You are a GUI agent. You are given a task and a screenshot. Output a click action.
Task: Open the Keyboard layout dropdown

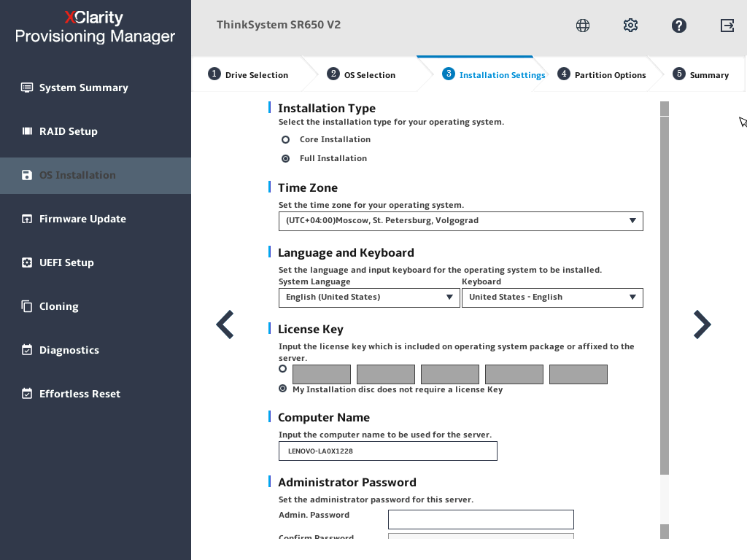tap(553, 297)
